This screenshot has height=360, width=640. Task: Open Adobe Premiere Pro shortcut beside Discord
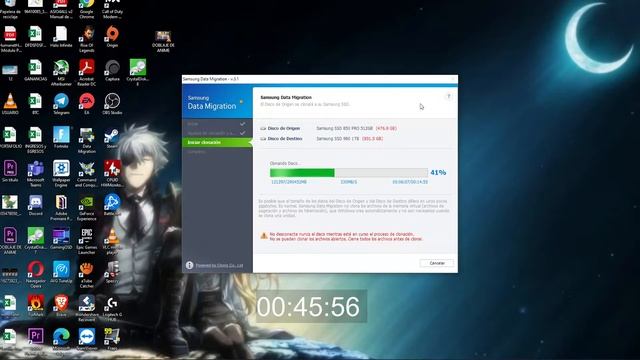(61, 208)
